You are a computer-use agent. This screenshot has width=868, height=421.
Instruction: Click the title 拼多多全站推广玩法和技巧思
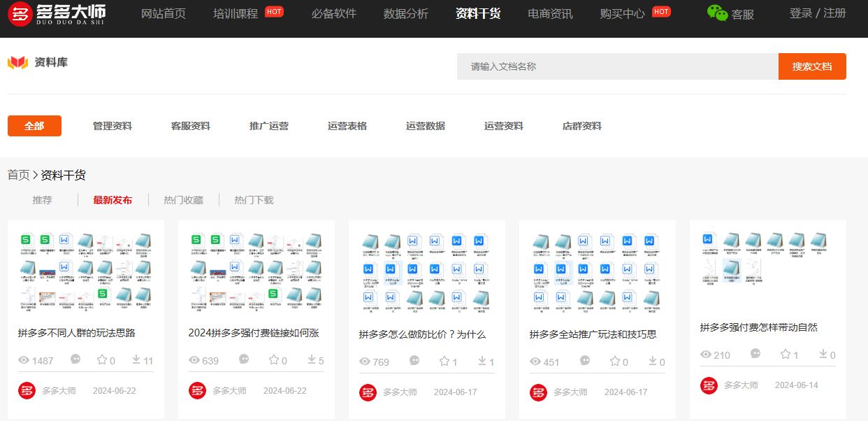pyautogui.click(x=593, y=334)
